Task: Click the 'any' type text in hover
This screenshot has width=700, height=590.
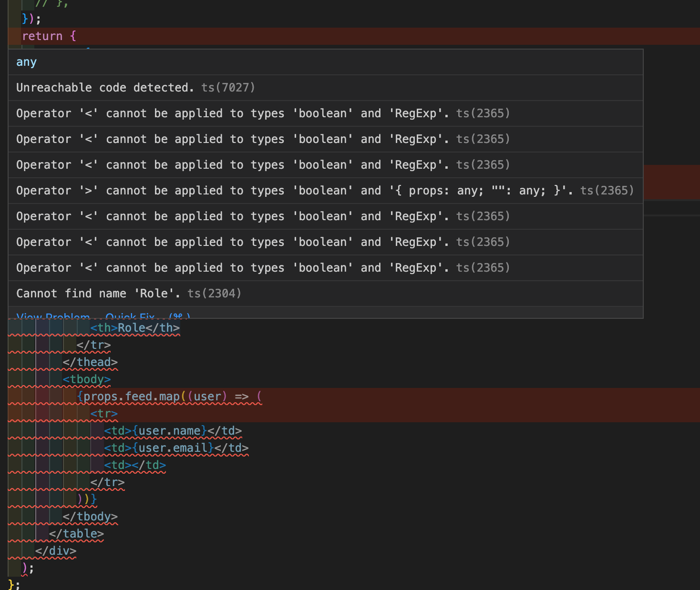Action: pyautogui.click(x=26, y=62)
